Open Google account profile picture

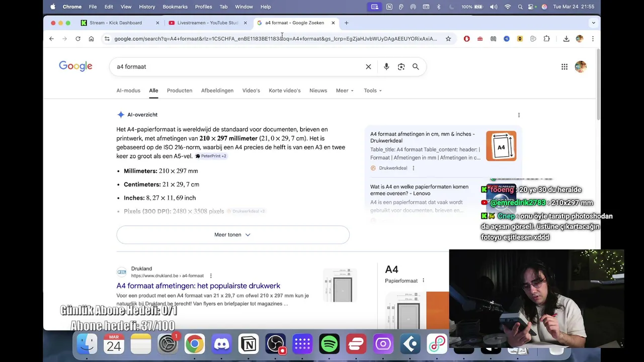[581, 66]
